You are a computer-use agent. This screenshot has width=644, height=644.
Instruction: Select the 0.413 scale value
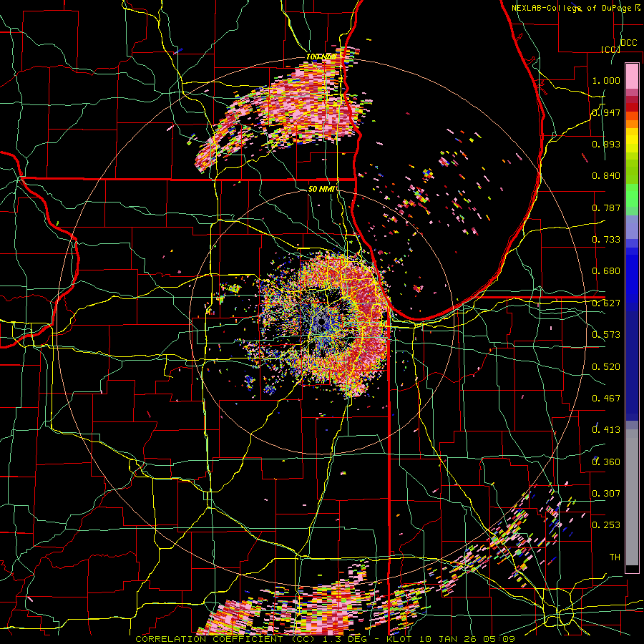coord(606,430)
